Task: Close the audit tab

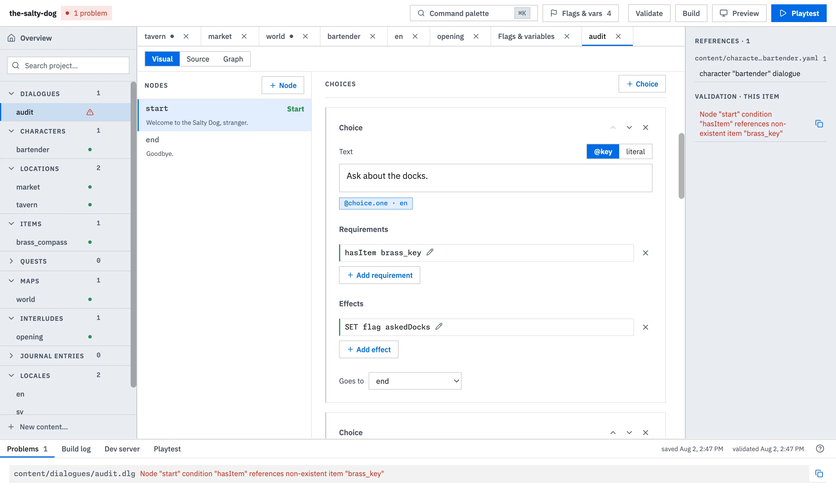Action: 618,36
